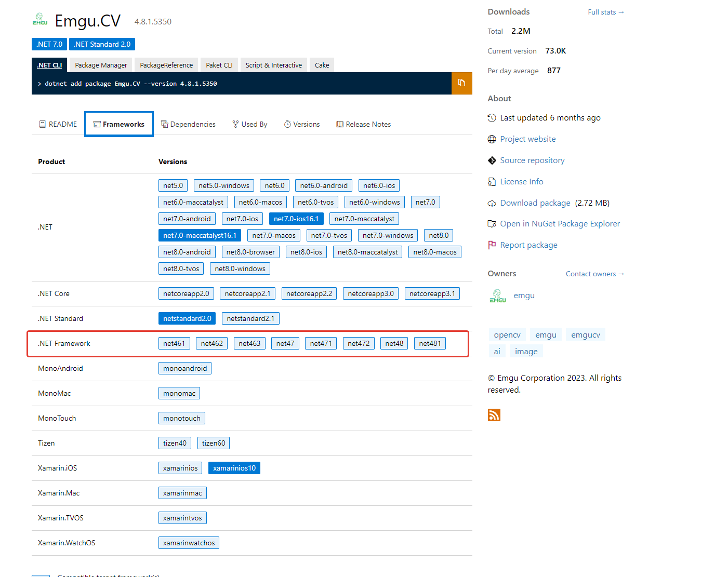
Task: Click the clock icon beside Last updated
Action: (492, 118)
